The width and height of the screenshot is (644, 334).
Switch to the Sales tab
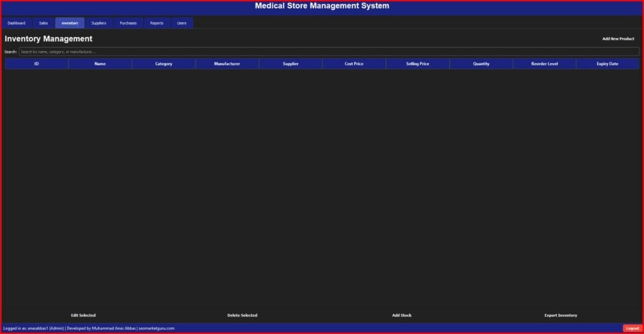[x=43, y=23]
